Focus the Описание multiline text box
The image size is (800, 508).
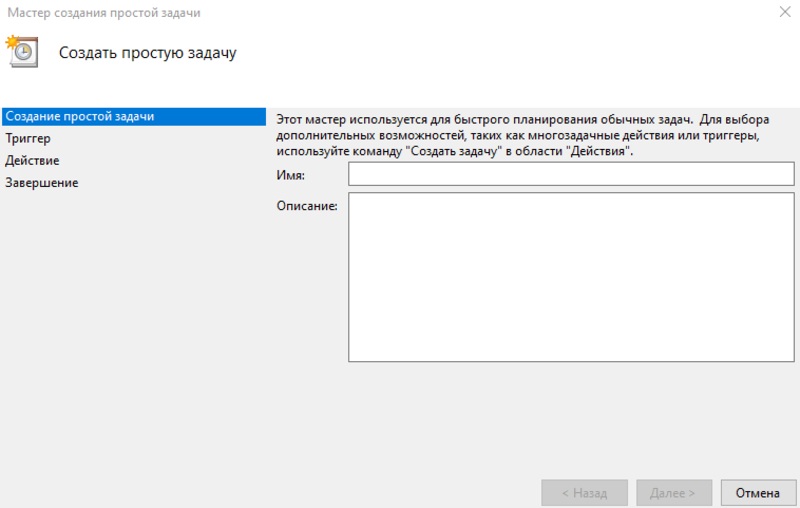(571, 277)
